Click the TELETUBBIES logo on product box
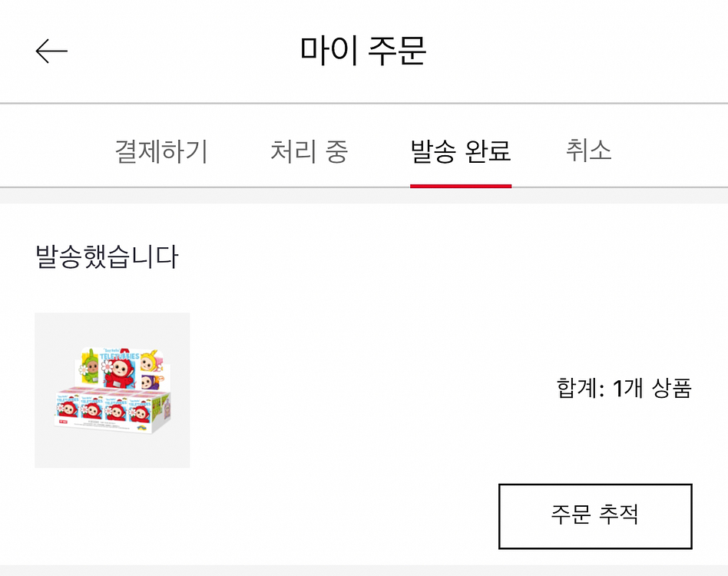 click(x=119, y=356)
